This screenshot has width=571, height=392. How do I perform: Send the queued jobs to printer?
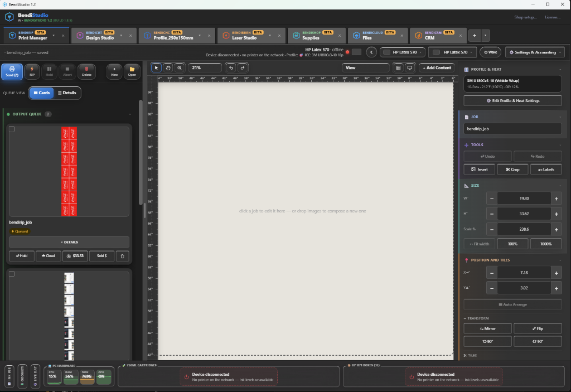coord(12,71)
